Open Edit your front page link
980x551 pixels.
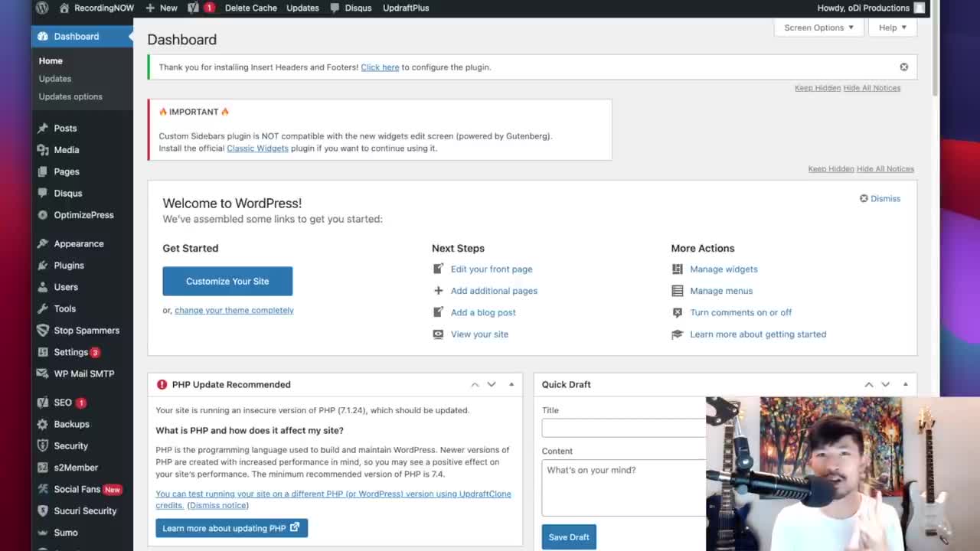pyautogui.click(x=492, y=269)
